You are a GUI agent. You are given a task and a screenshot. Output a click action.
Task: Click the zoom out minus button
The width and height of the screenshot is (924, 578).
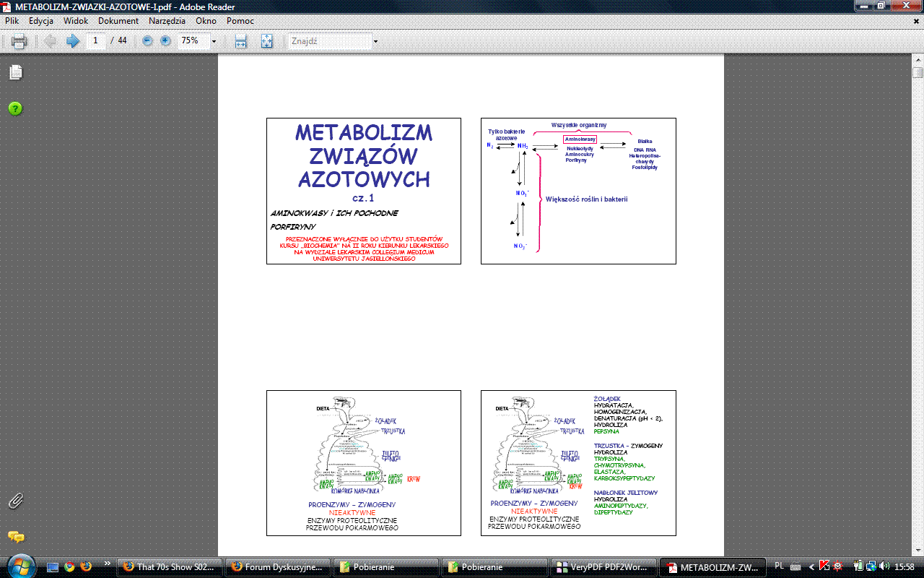(x=148, y=41)
